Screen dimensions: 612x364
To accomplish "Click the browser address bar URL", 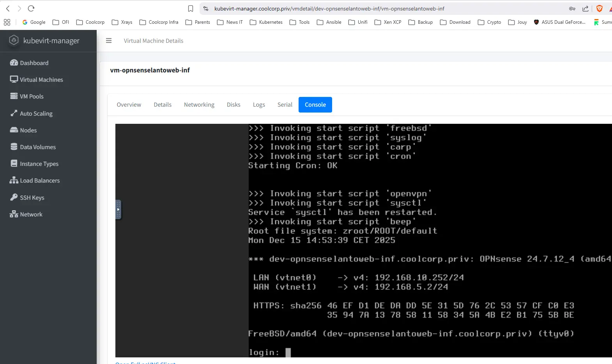I will [x=329, y=9].
